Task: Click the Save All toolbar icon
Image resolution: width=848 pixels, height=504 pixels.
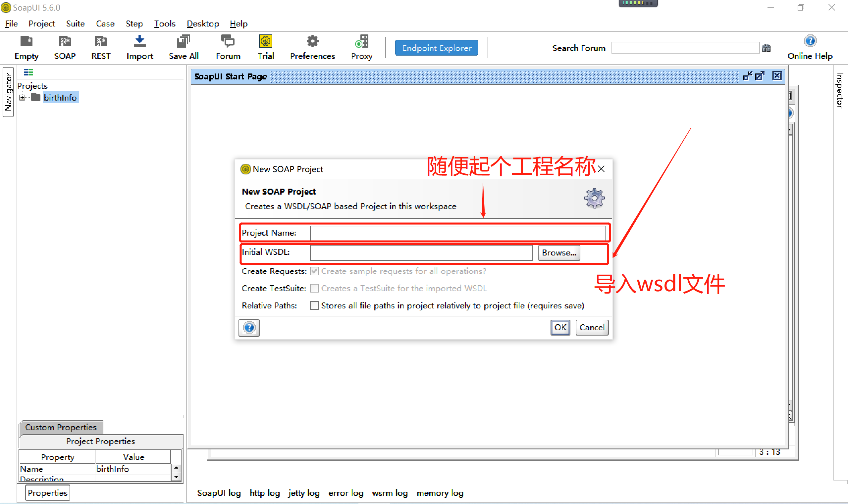Action: pos(184,41)
